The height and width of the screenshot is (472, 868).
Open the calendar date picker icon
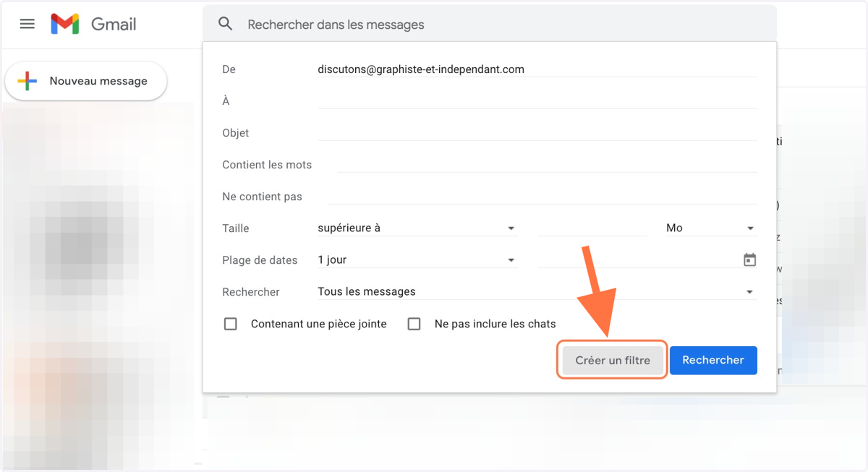pos(749,259)
